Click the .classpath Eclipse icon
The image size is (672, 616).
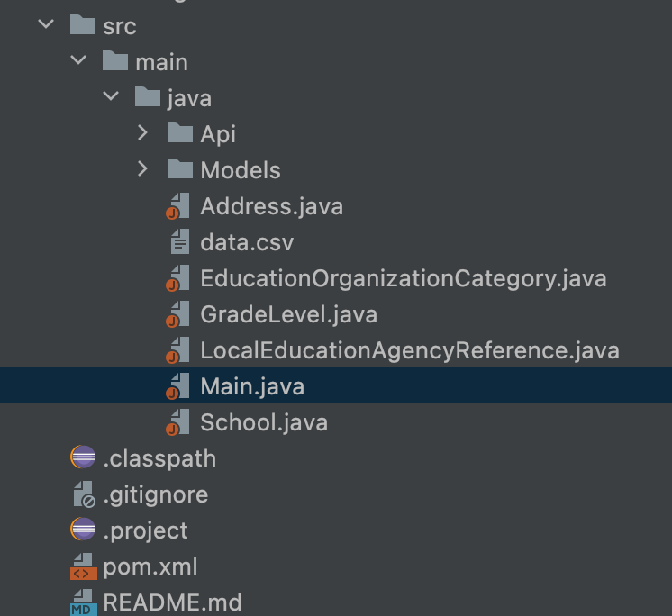(83, 457)
